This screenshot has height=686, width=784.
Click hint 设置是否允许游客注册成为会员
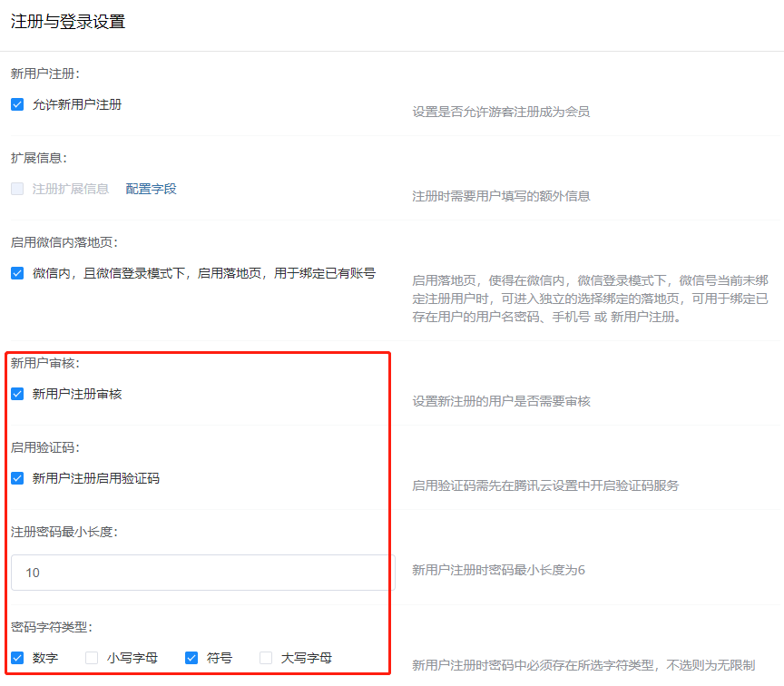click(501, 112)
